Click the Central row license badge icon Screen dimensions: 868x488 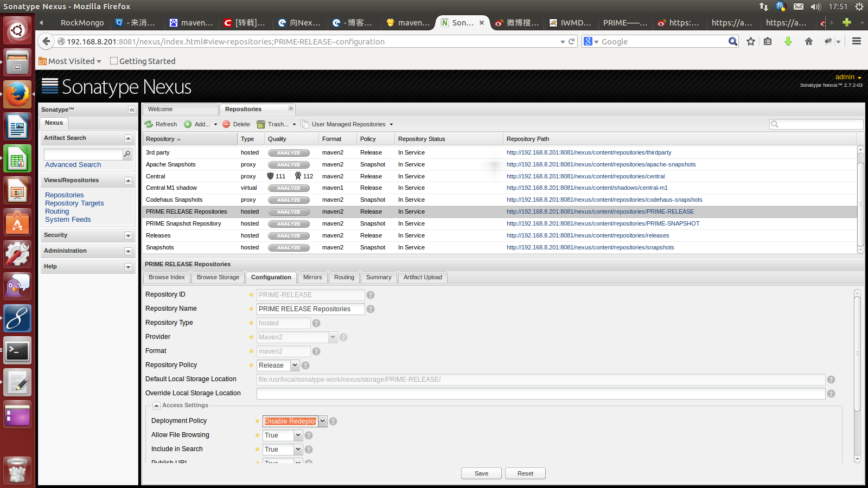298,176
